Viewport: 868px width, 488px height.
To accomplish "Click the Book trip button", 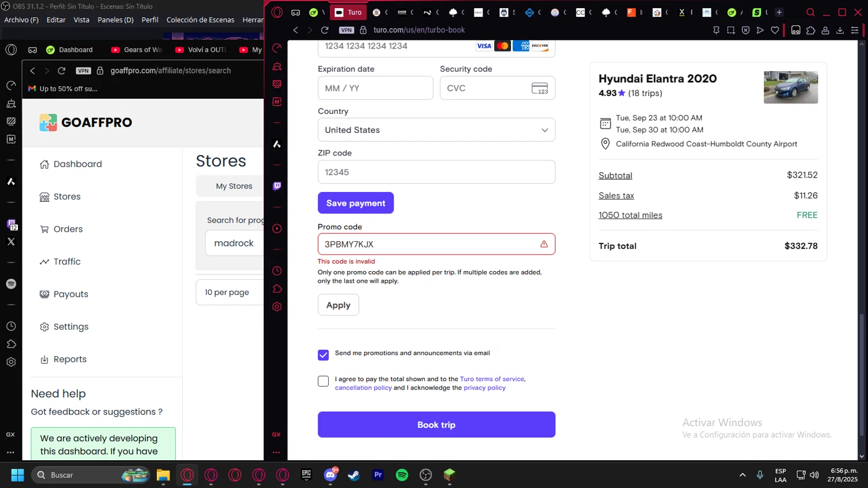I will (x=436, y=424).
